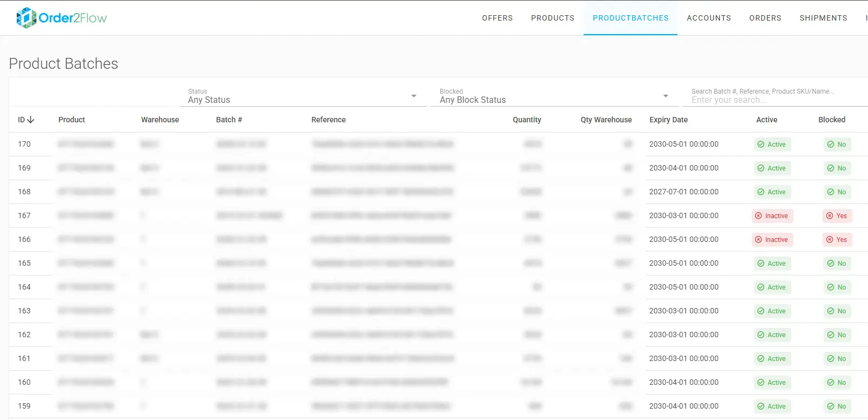868x420 pixels.
Task: Click expiry date 2027-07-01 00:00:00 of batch 168
Action: point(684,192)
